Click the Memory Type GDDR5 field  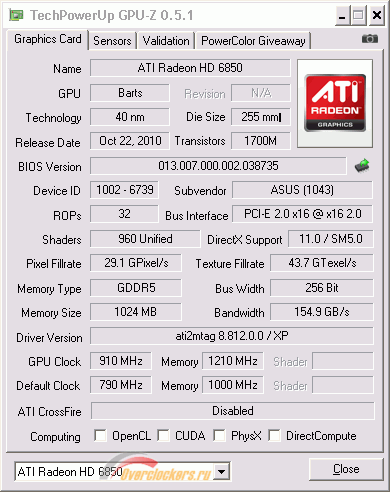136,288
